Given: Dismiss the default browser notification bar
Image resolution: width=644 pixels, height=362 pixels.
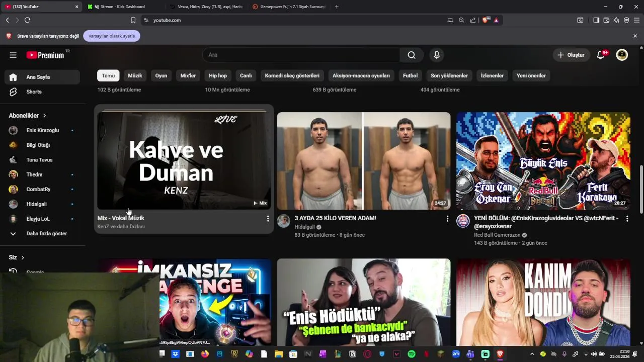Looking at the screenshot, I should (635, 36).
